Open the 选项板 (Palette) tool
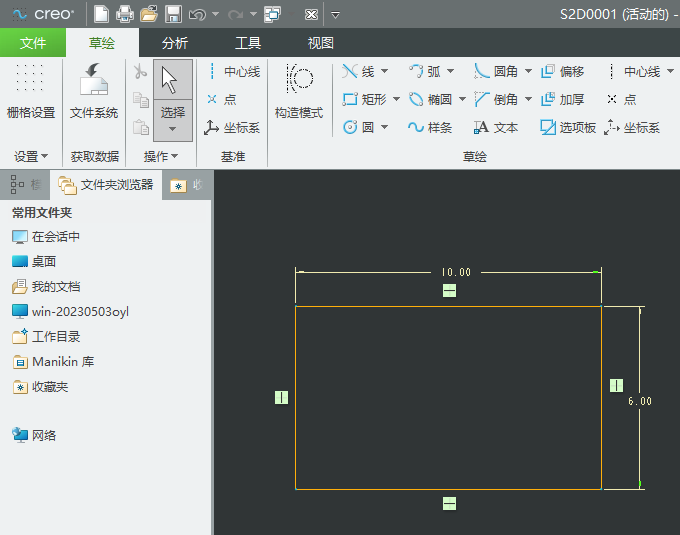680x535 pixels. tap(568, 127)
